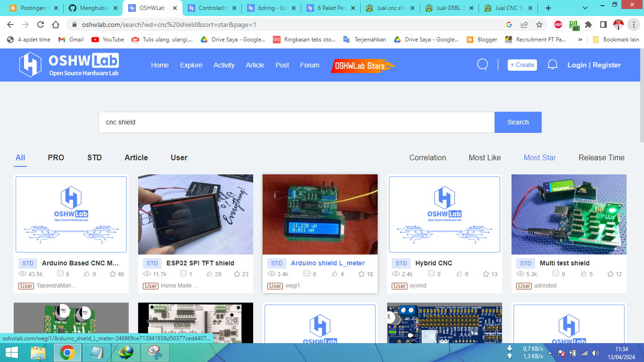Viewport: 644px width, 362px height.
Task: Click the Google lens icon in address bar
Action: [509, 25]
